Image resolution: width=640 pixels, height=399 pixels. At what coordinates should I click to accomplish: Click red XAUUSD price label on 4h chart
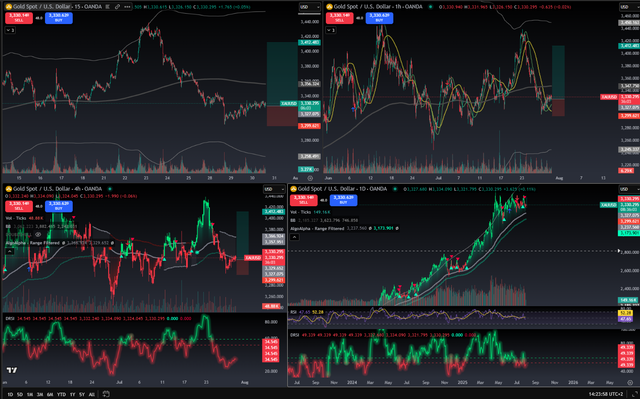(253, 258)
